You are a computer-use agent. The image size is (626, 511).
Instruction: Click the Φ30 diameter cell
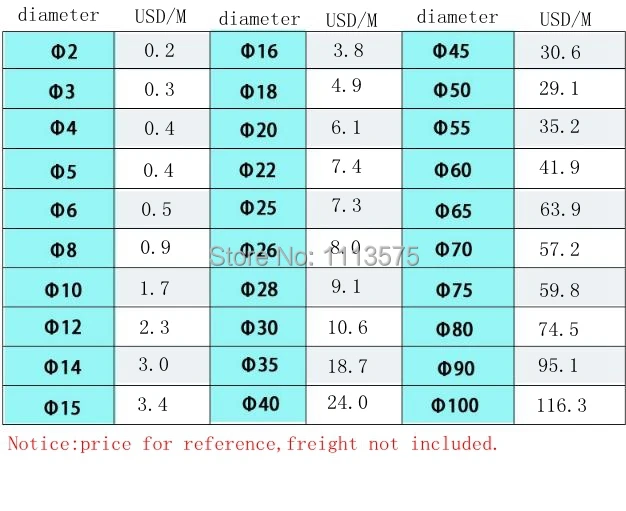click(x=258, y=327)
